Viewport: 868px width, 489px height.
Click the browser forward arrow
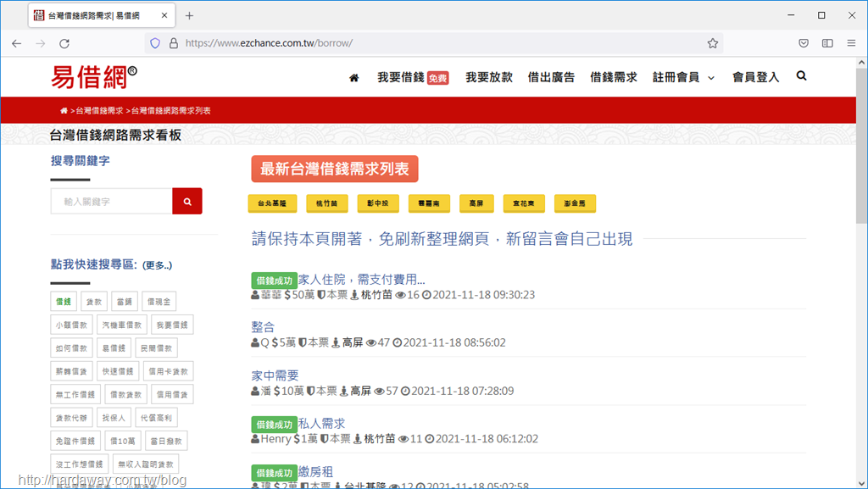41,43
